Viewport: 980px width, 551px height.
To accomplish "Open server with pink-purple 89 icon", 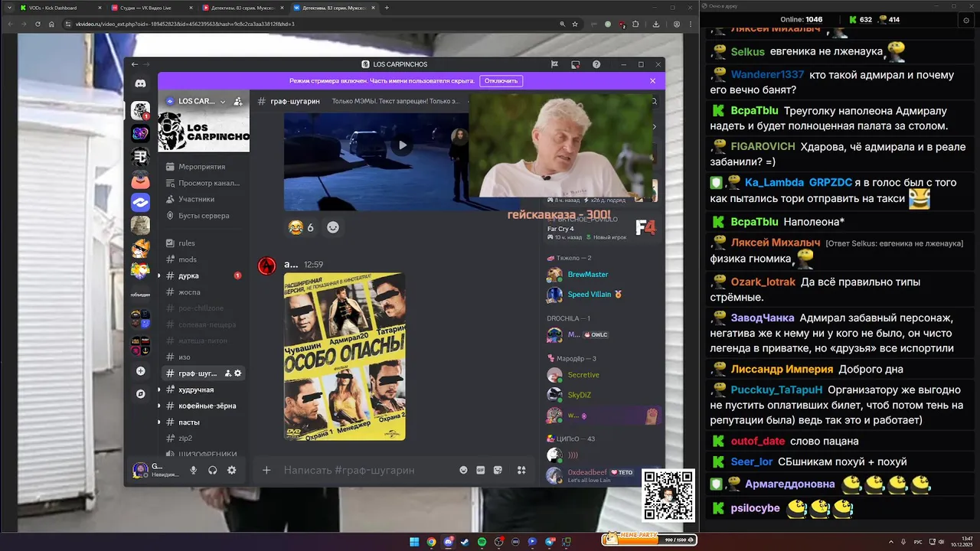I will 140,134.
